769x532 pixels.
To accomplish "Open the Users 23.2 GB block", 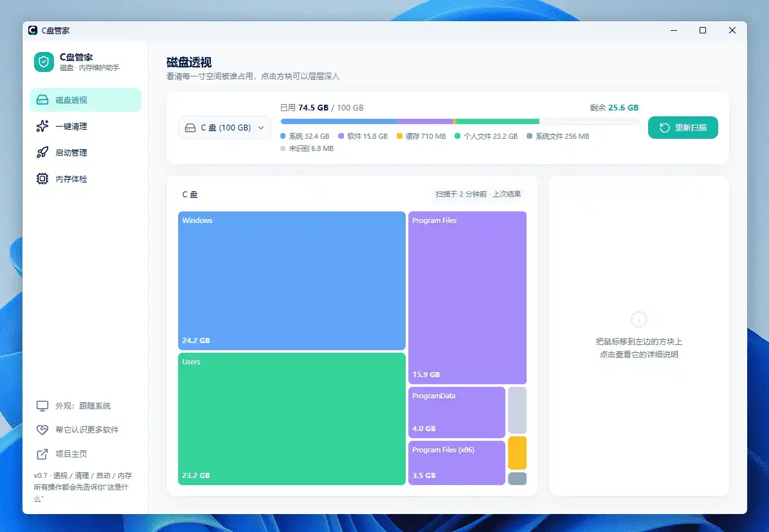I will pyautogui.click(x=292, y=419).
